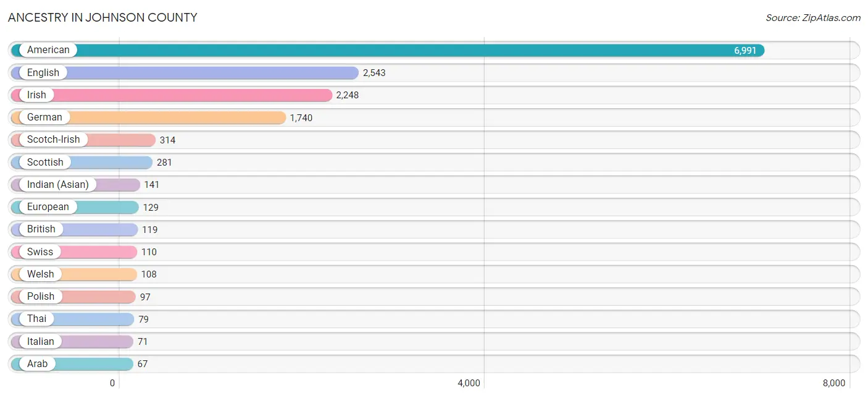Click the 1,740 value label
The width and height of the screenshot is (868, 398).
301,118
